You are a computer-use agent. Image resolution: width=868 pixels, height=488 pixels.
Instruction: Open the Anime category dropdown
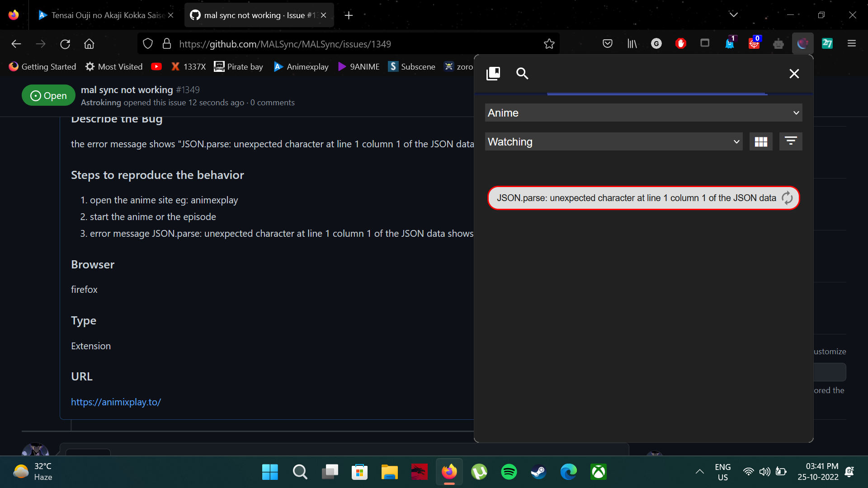pyautogui.click(x=643, y=113)
